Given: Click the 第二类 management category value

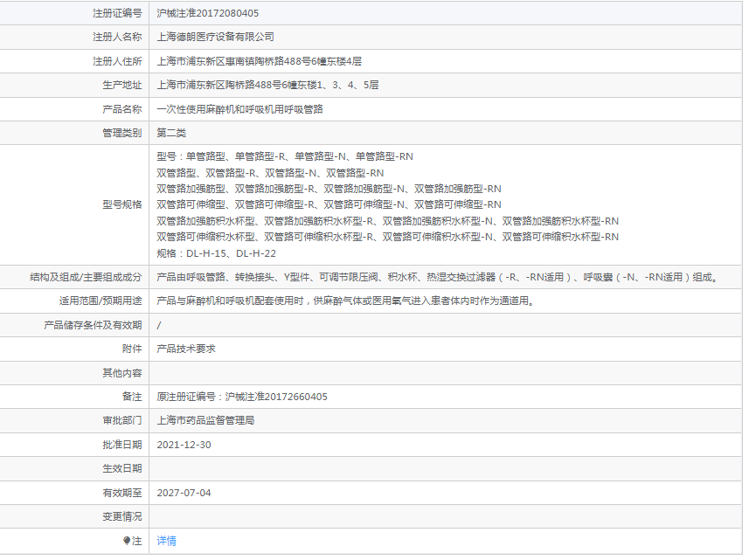Looking at the screenshot, I should point(171,133).
